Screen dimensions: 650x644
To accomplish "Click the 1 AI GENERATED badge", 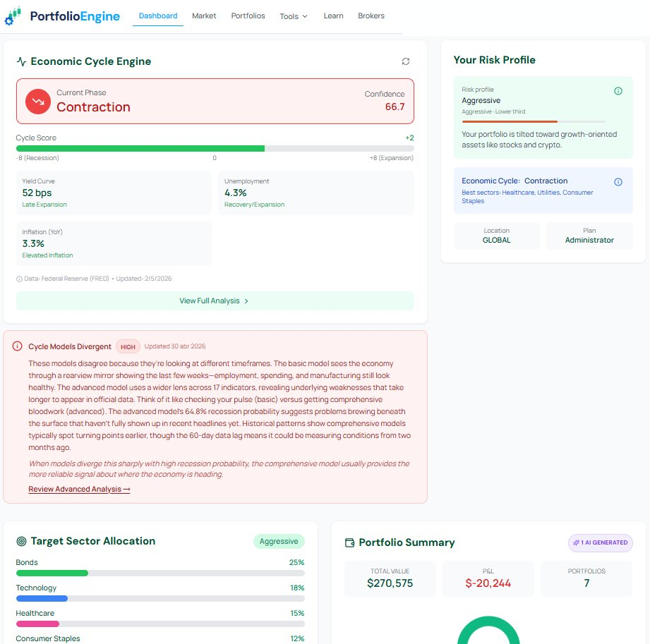I will (x=601, y=542).
